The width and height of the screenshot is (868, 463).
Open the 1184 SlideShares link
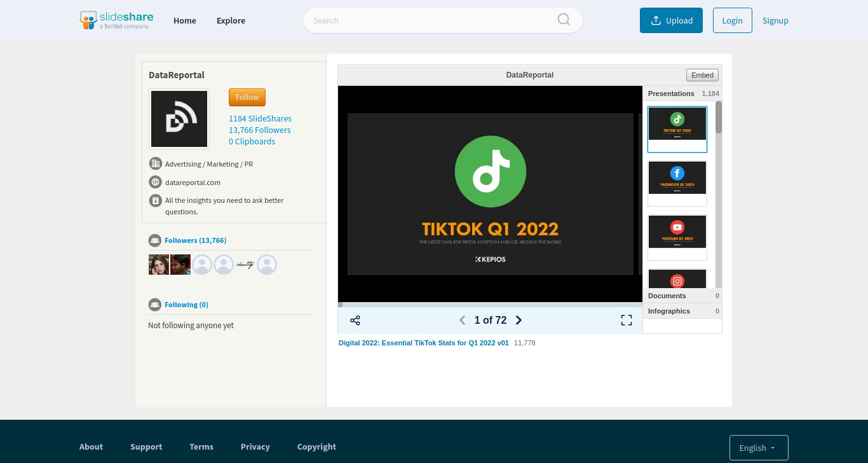(261, 118)
